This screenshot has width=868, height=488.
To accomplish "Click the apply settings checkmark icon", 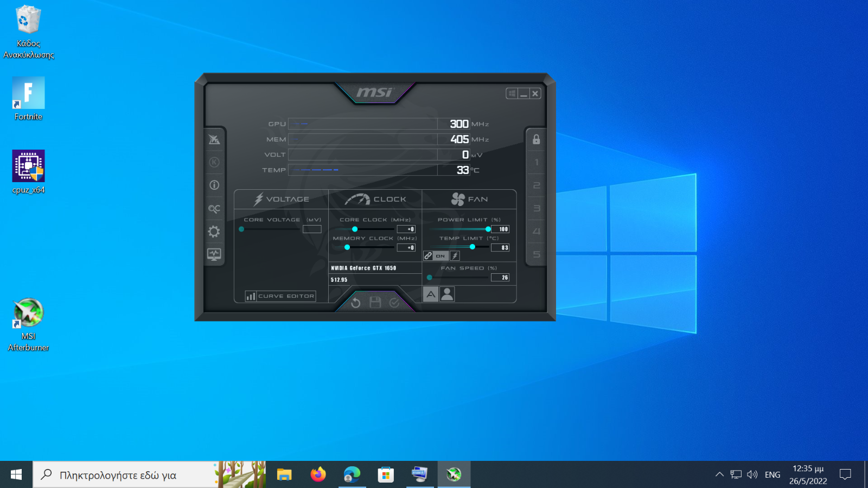I will (x=394, y=303).
